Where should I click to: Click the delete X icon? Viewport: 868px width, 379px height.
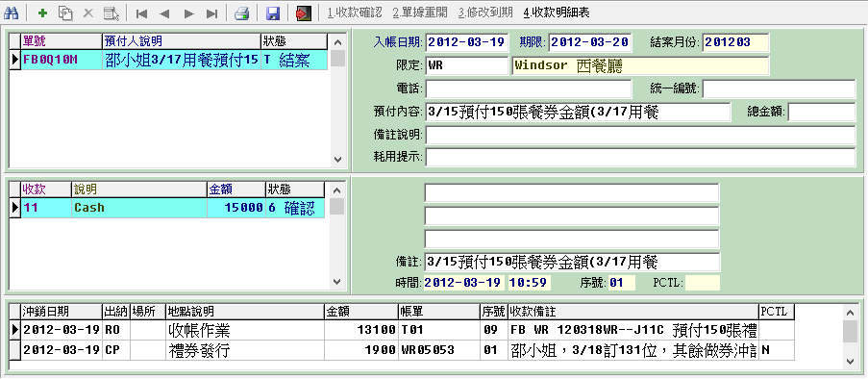pos(88,13)
